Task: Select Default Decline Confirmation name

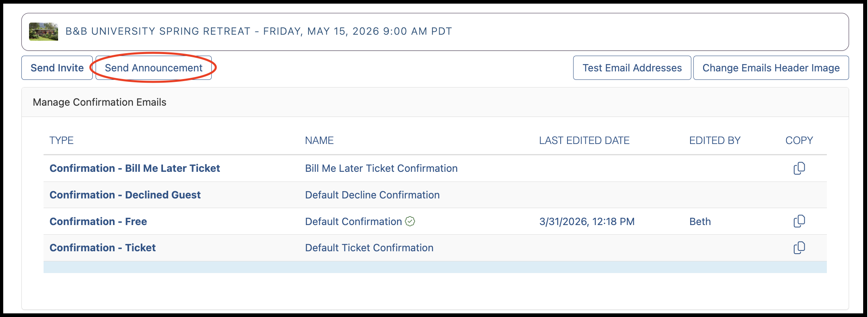Action: coord(372,195)
